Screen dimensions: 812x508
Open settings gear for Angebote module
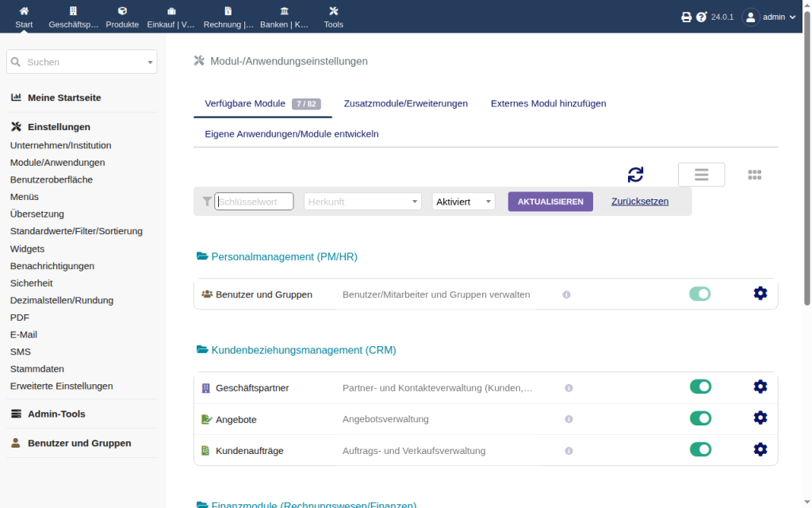click(x=760, y=418)
